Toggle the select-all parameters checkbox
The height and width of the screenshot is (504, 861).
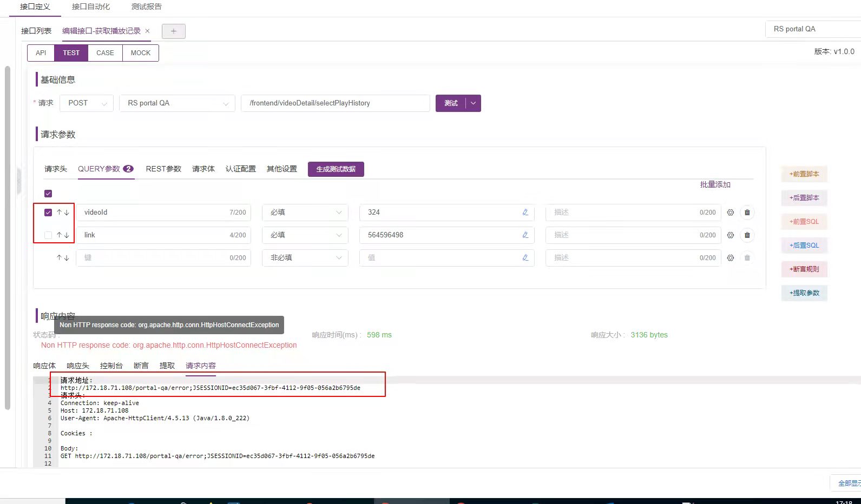[48, 194]
